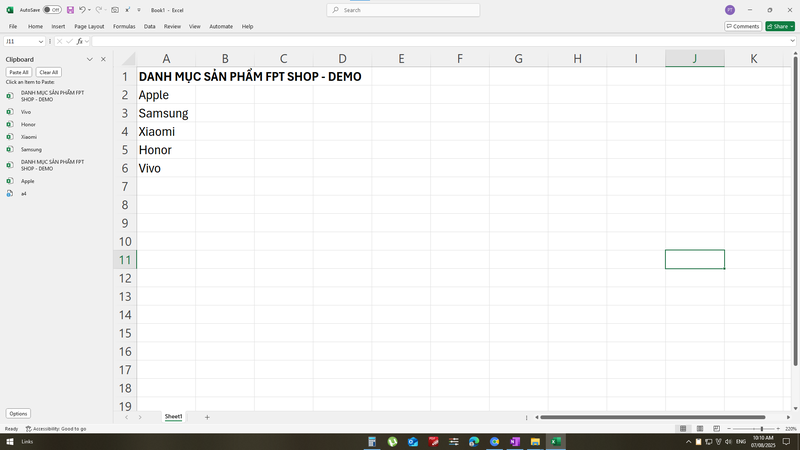The height and width of the screenshot is (450, 800).
Task: Open Customize Quick Access Toolbar dropdown
Action: 139,10
